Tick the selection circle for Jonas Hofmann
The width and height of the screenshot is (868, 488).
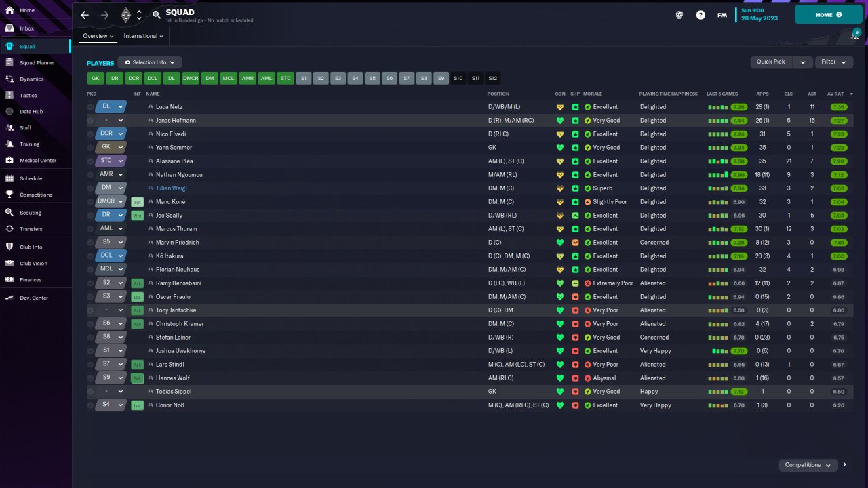pos(91,121)
